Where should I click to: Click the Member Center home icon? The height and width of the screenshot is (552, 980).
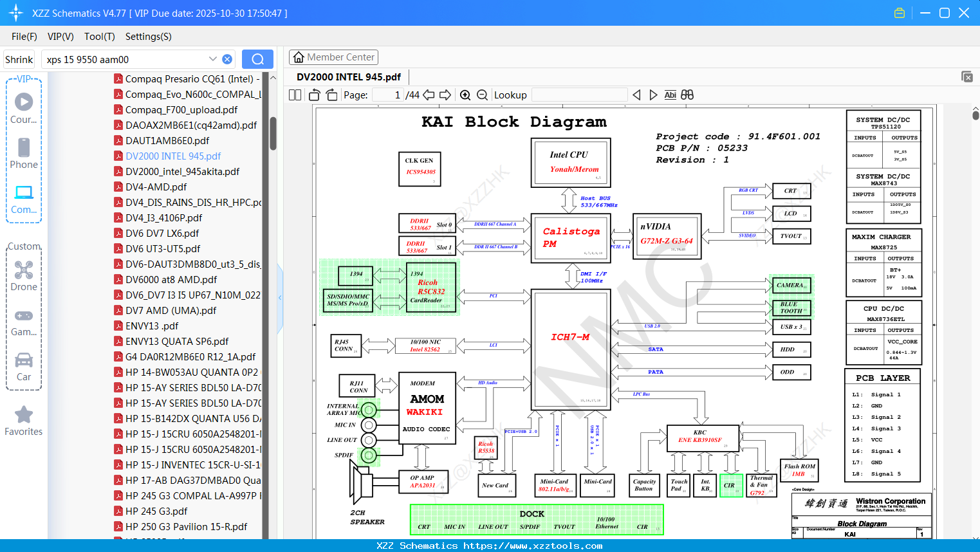pyautogui.click(x=299, y=57)
